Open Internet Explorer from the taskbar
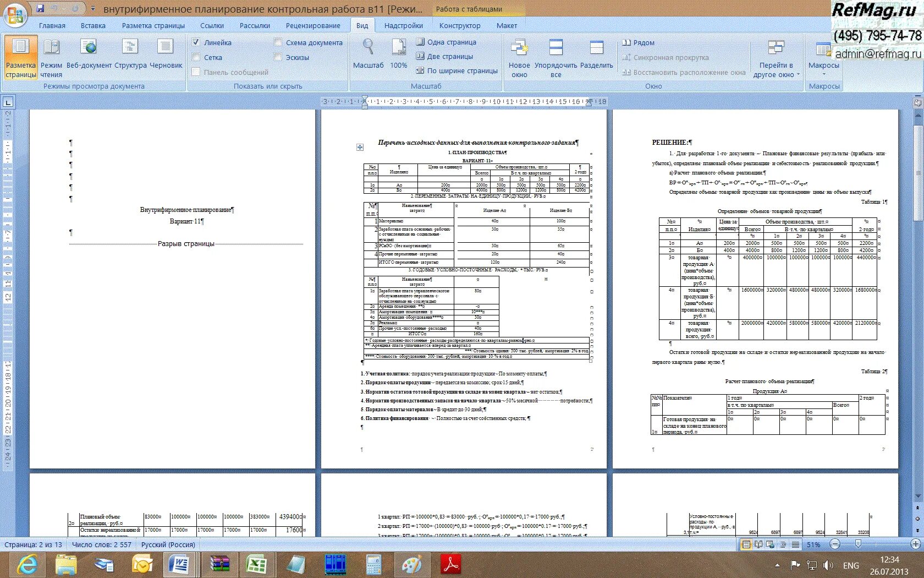924x578 pixels. [28, 565]
